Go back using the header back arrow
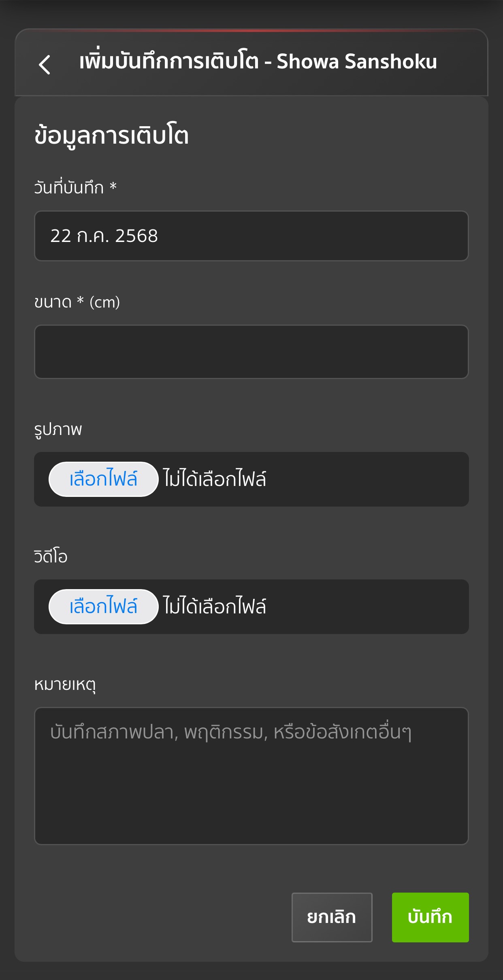 click(x=45, y=64)
